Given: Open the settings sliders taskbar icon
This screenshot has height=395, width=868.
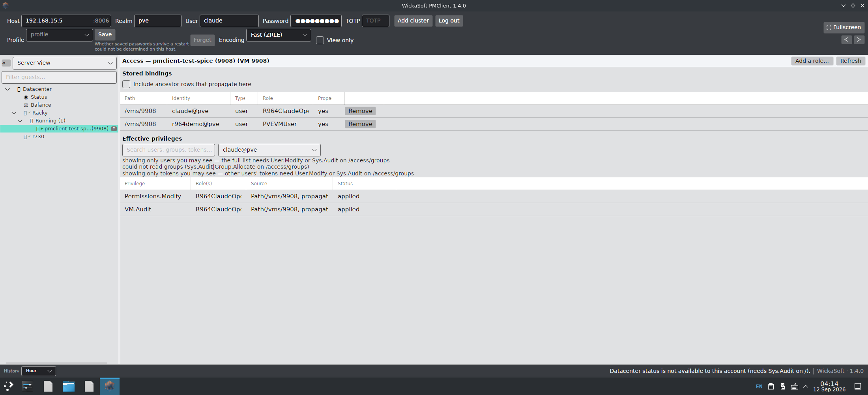Looking at the screenshot, I should click(28, 386).
